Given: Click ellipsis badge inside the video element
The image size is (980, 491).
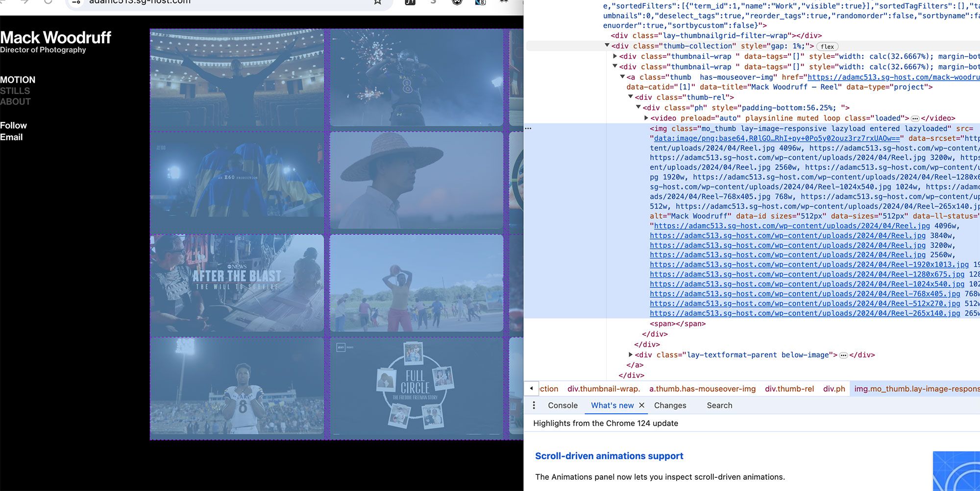Looking at the screenshot, I should click(x=914, y=118).
